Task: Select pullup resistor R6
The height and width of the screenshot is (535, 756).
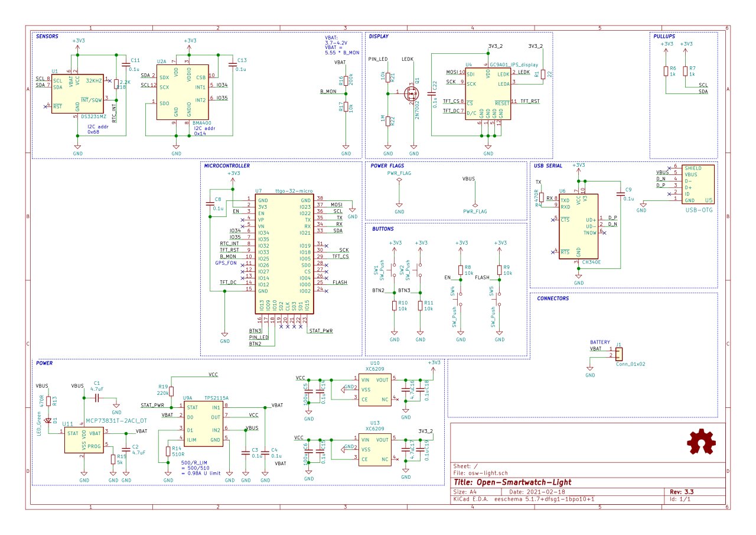Action: [665, 71]
